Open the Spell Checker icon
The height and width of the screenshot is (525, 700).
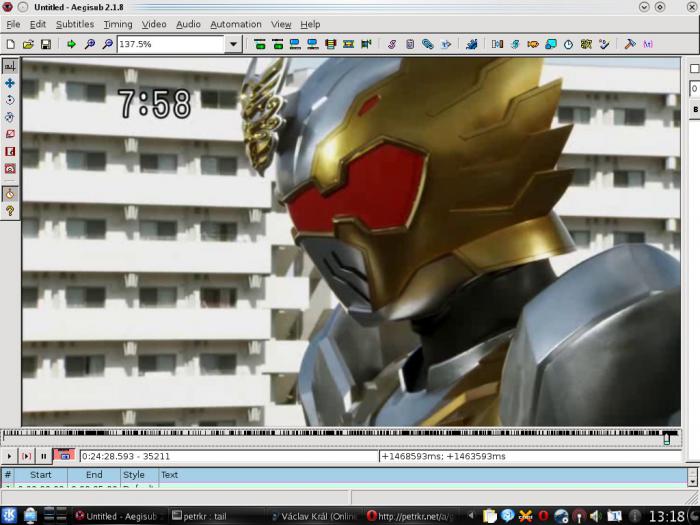click(604, 44)
